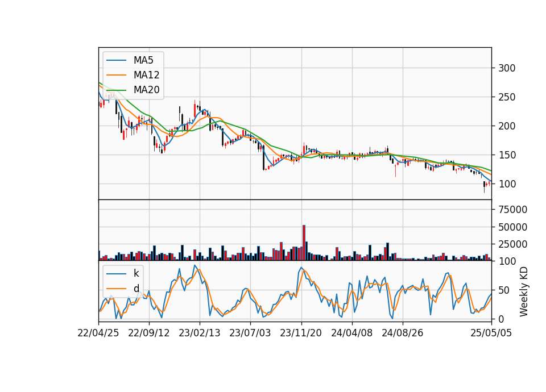Screen dimensions: 546x392
Task: Click the 300 price axis label
Action: pyautogui.click(x=507, y=68)
